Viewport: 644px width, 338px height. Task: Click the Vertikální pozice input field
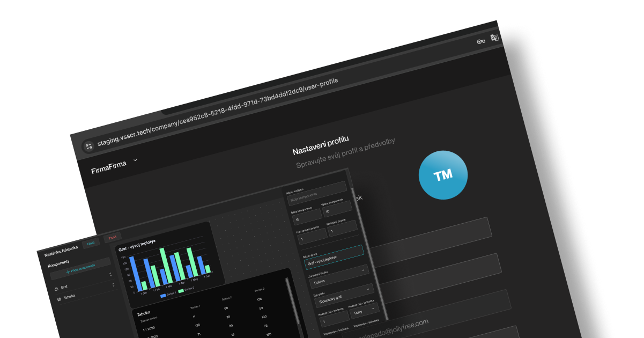342,228
